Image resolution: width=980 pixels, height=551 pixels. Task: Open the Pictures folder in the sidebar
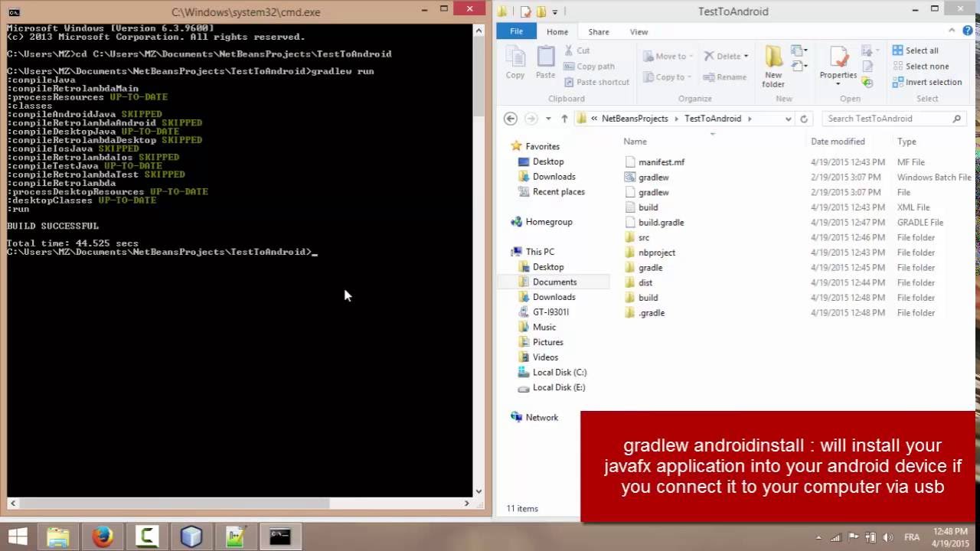[x=547, y=342]
